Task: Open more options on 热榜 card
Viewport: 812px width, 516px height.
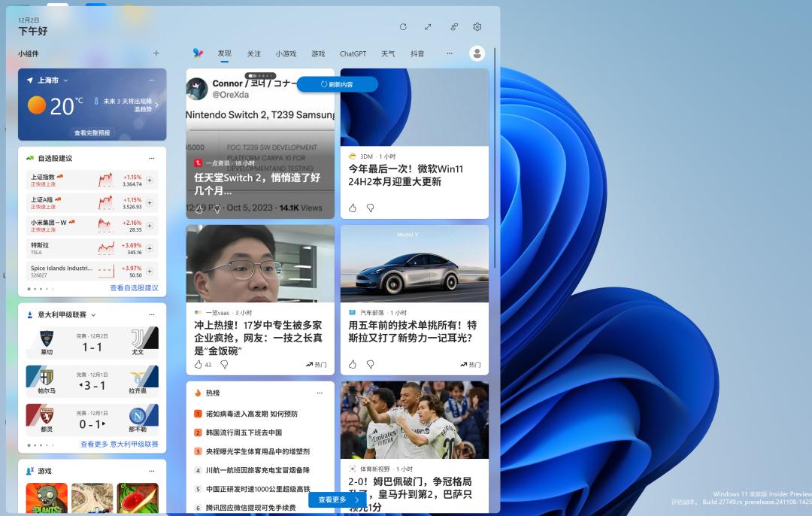Action: pos(320,393)
